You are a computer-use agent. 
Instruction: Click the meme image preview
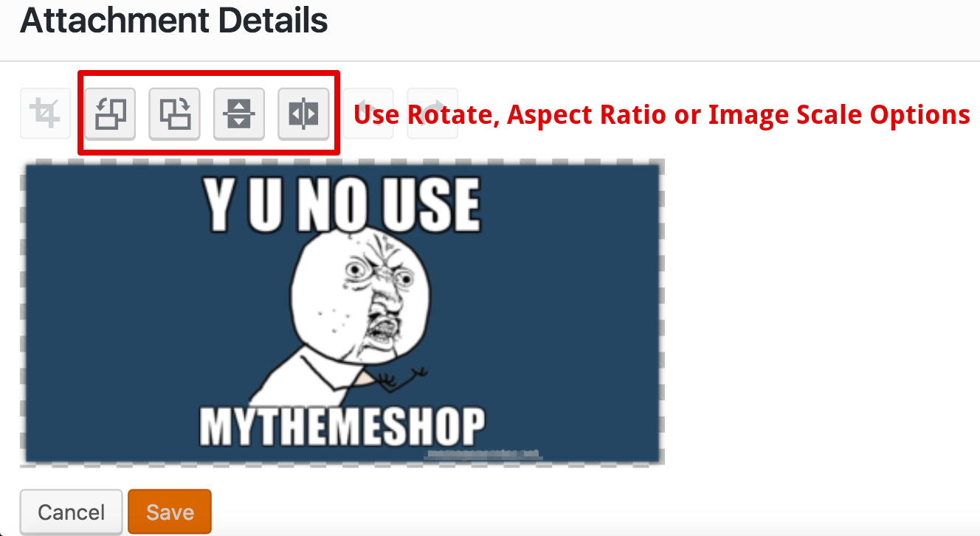(x=342, y=313)
